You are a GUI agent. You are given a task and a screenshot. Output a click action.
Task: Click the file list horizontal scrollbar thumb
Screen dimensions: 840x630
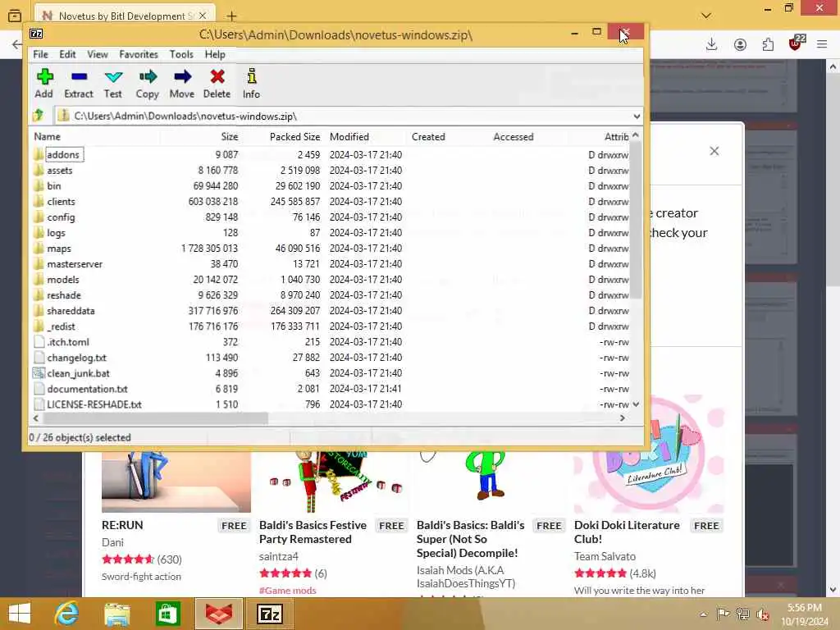click(155, 418)
